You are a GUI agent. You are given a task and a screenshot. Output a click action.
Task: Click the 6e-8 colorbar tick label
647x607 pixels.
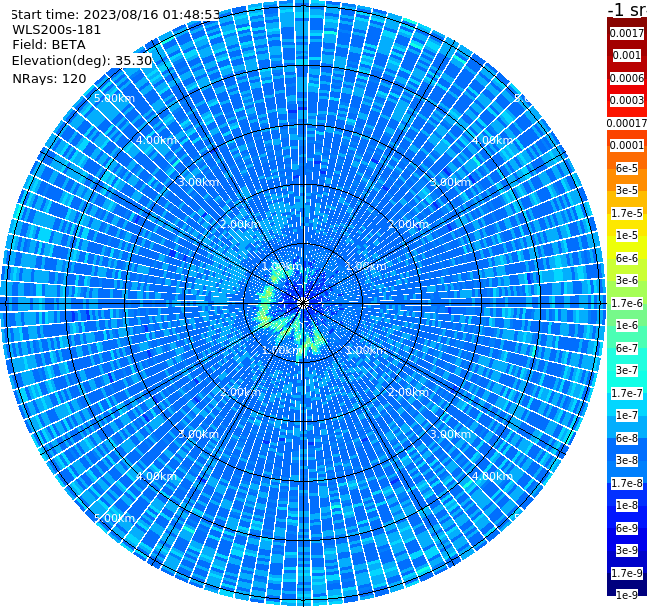tap(627, 438)
